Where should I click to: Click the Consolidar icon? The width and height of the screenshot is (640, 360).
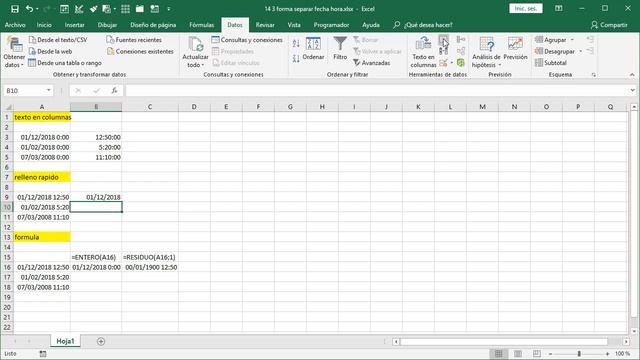461,40
